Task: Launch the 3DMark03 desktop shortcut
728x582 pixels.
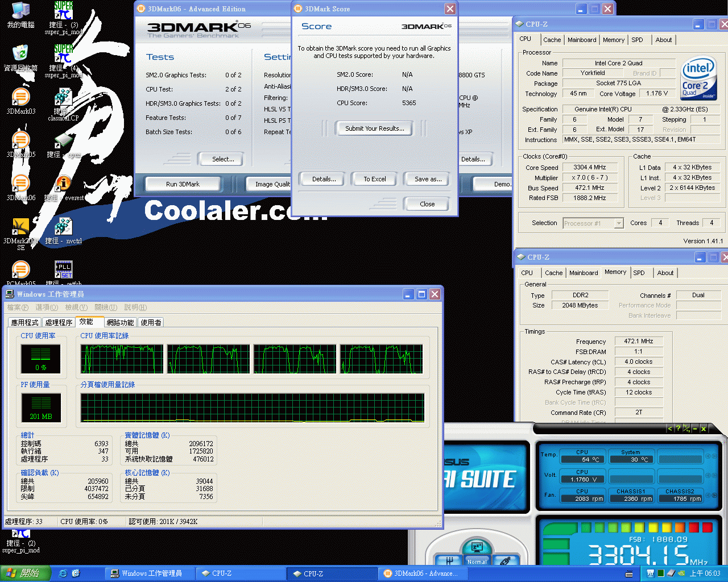Action: click(20, 102)
